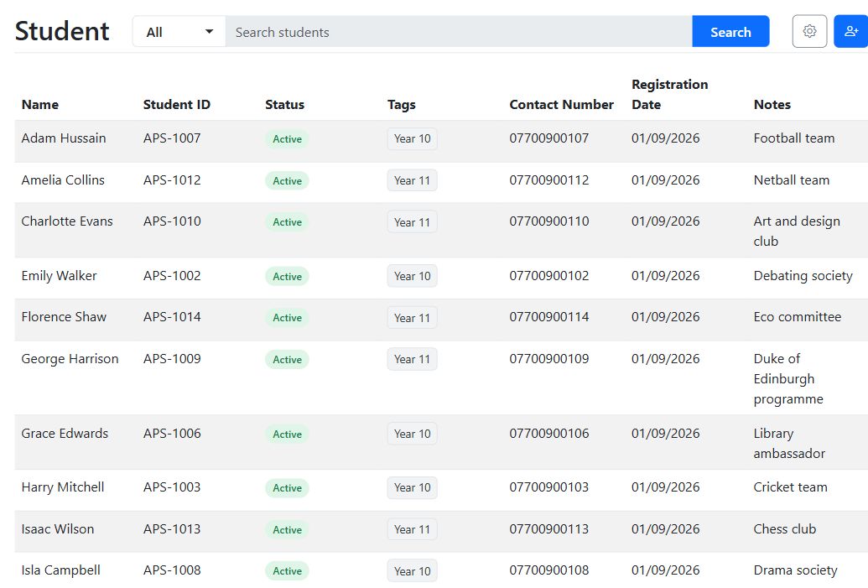This screenshot has height=588, width=868.
Task: Click Adam Hussain's Active status badge
Action: [287, 139]
